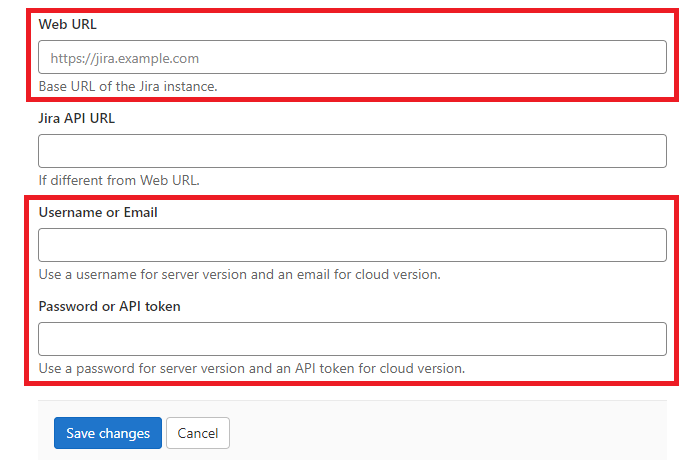Click the 'Use a password for server version' hint
693x460 pixels.
pos(251,369)
